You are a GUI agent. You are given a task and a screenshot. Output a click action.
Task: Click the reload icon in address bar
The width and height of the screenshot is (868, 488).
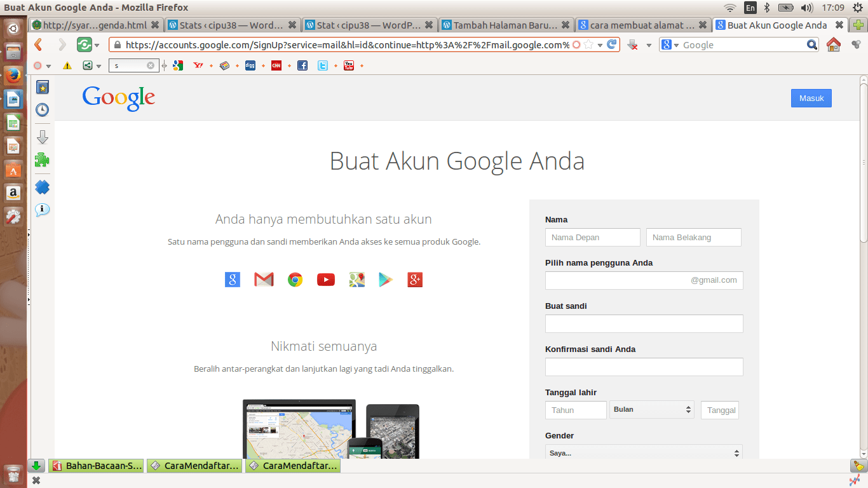point(612,44)
